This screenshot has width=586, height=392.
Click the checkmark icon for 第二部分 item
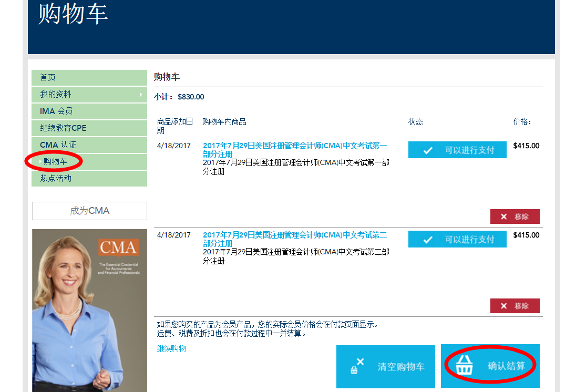pos(428,240)
